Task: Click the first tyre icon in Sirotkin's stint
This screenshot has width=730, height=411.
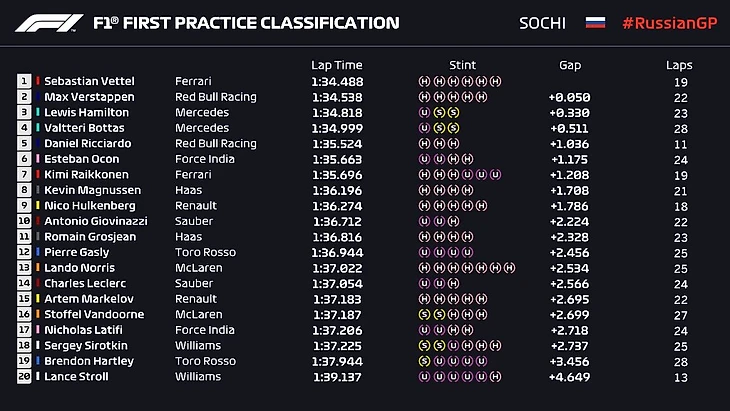Action: tap(424, 346)
